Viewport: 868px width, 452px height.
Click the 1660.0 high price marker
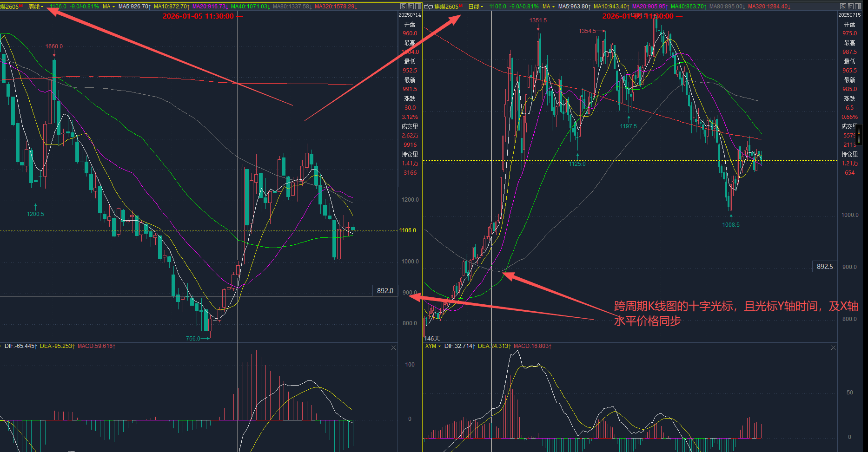(x=54, y=46)
